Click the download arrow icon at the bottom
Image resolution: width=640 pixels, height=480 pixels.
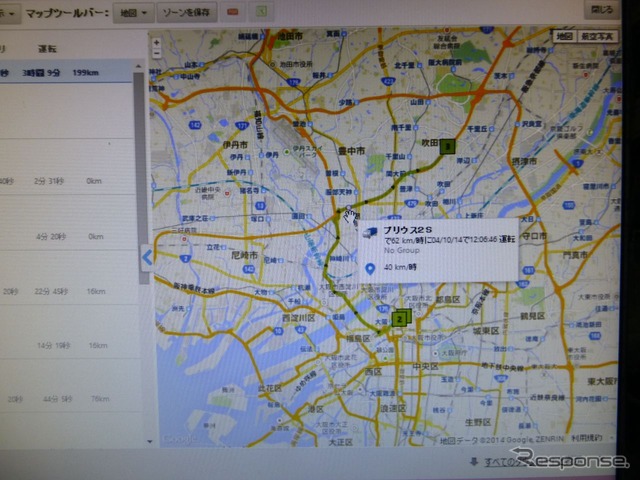pos(473,462)
